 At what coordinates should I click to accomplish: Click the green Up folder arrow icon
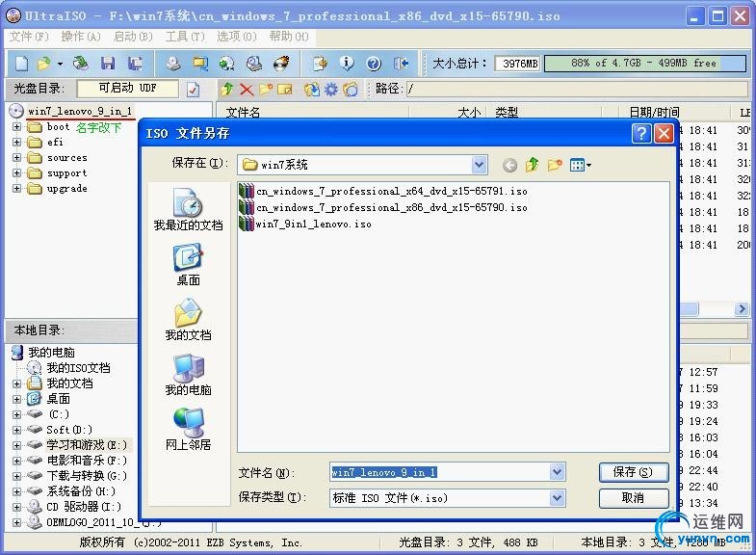coord(227,89)
